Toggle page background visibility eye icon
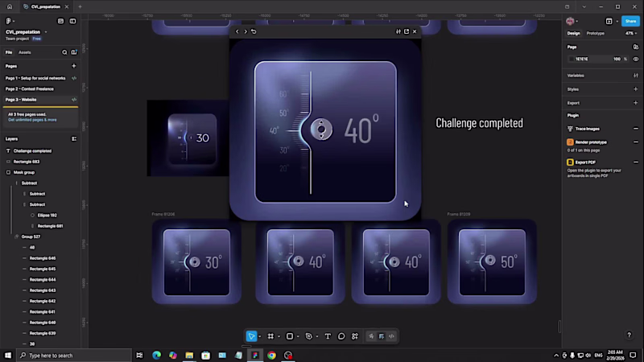 pyautogui.click(x=636, y=59)
